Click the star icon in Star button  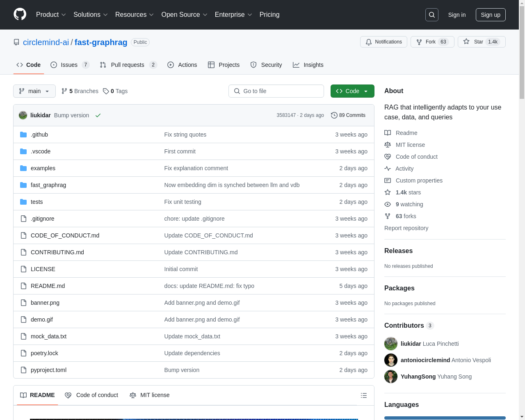[466, 41]
